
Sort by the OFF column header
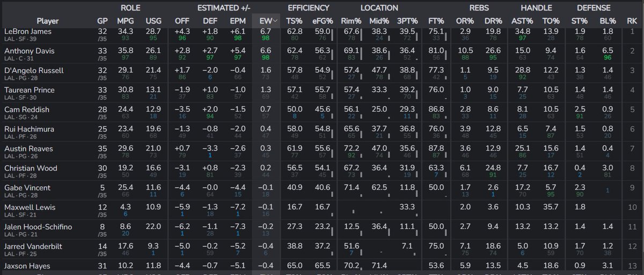pyautogui.click(x=182, y=21)
